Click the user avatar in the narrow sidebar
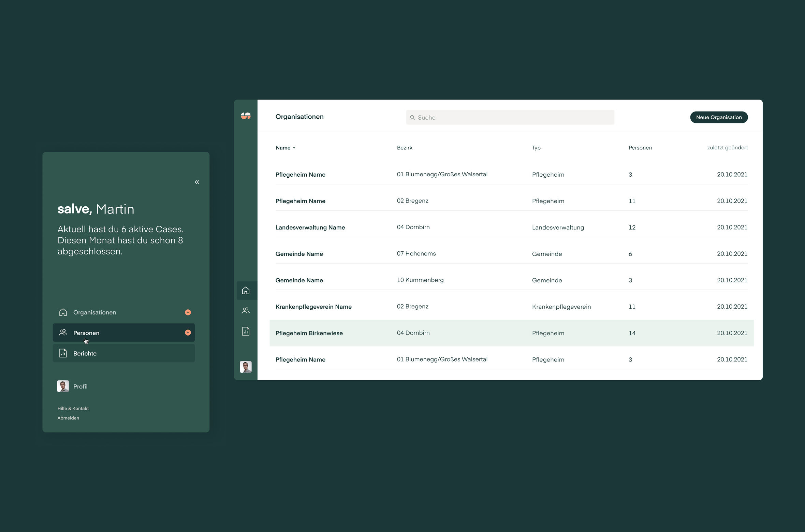 [246, 367]
